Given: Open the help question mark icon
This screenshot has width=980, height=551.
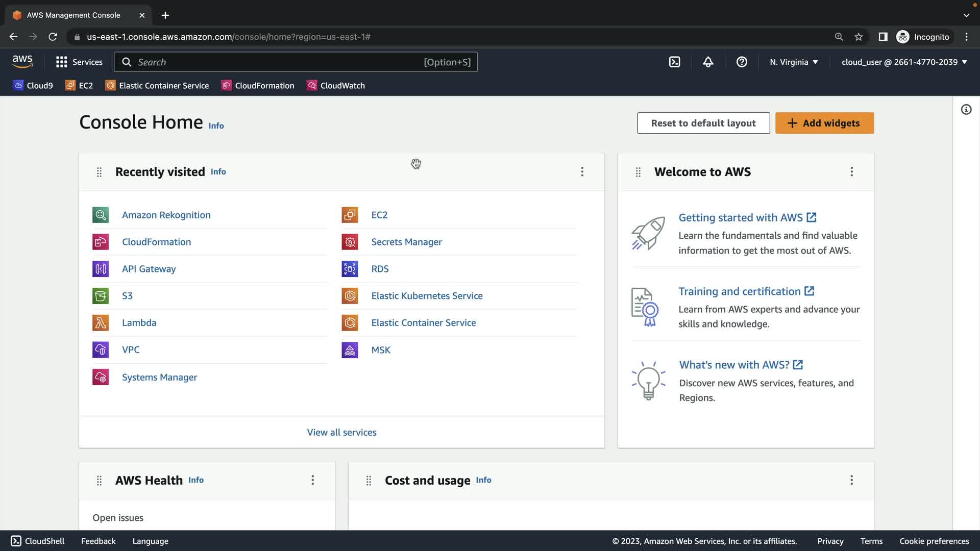Looking at the screenshot, I should [x=742, y=62].
